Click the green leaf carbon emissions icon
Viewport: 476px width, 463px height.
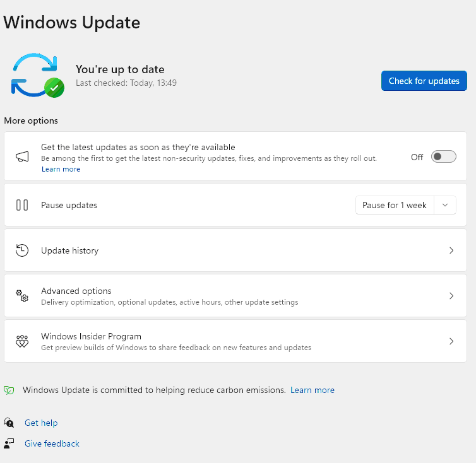[x=9, y=390]
